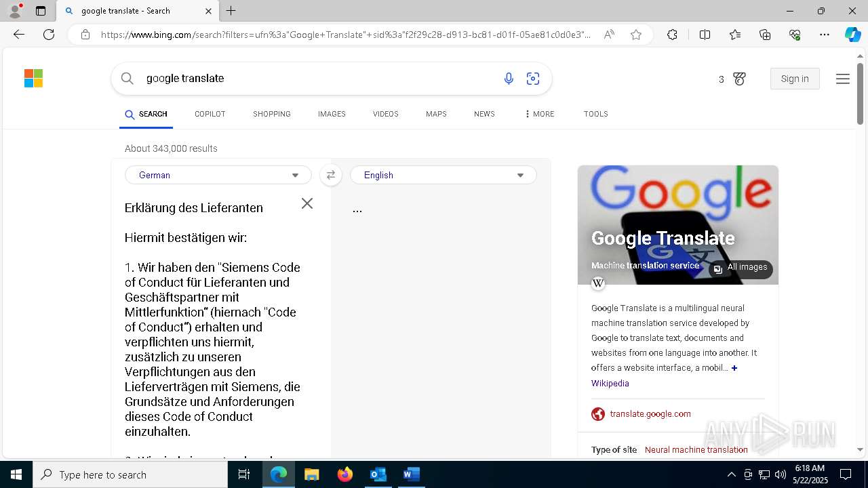
Task: Open Outlook from taskbar
Action: coord(378,474)
